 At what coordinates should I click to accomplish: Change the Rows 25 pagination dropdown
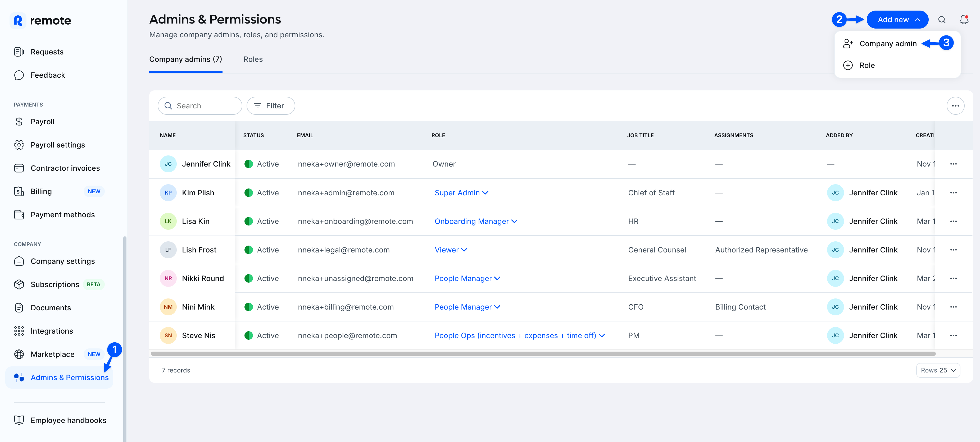(x=938, y=370)
